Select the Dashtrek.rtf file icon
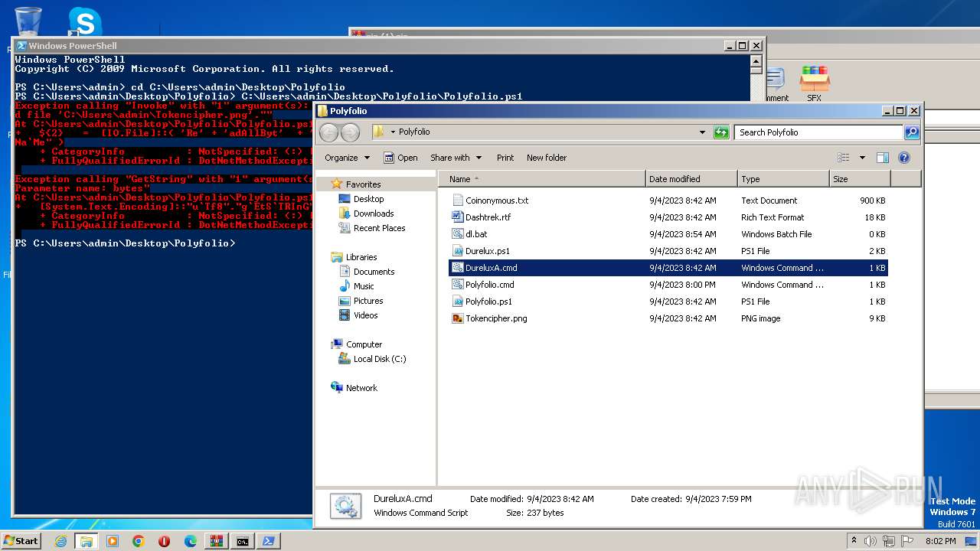The height and width of the screenshot is (551, 980). tap(458, 217)
